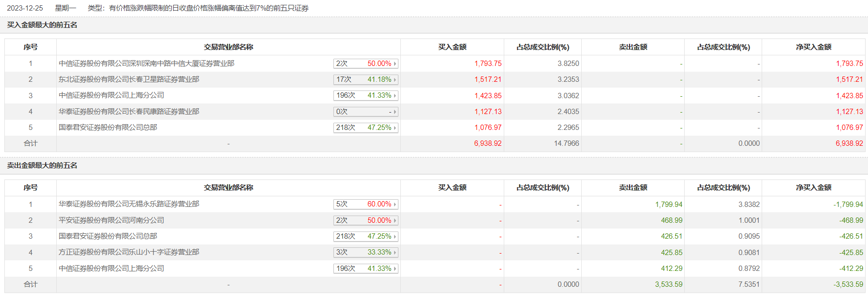
Task: Click the sell ratio 0.9081
Action: point(749,253)
